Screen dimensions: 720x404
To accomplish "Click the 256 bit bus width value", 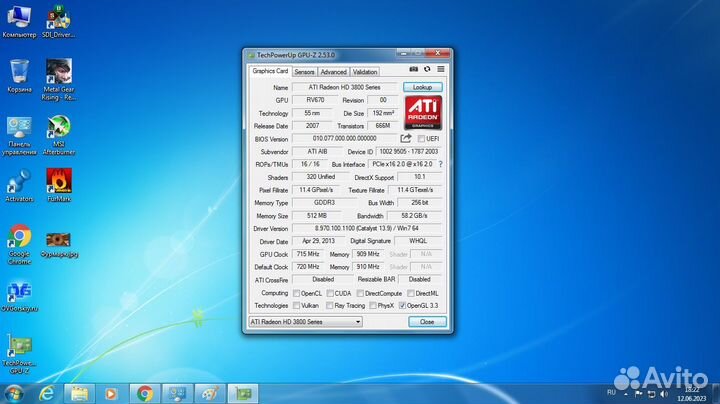I will click(419, 202).
